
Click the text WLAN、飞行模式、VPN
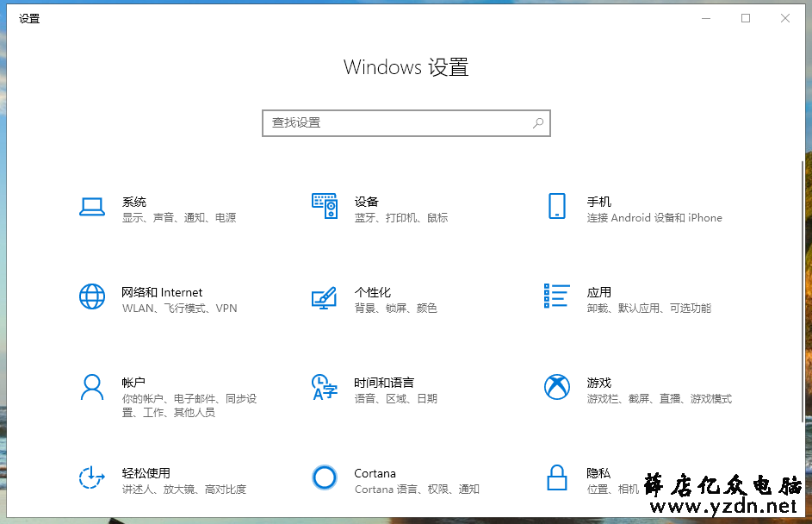(179, 309)
